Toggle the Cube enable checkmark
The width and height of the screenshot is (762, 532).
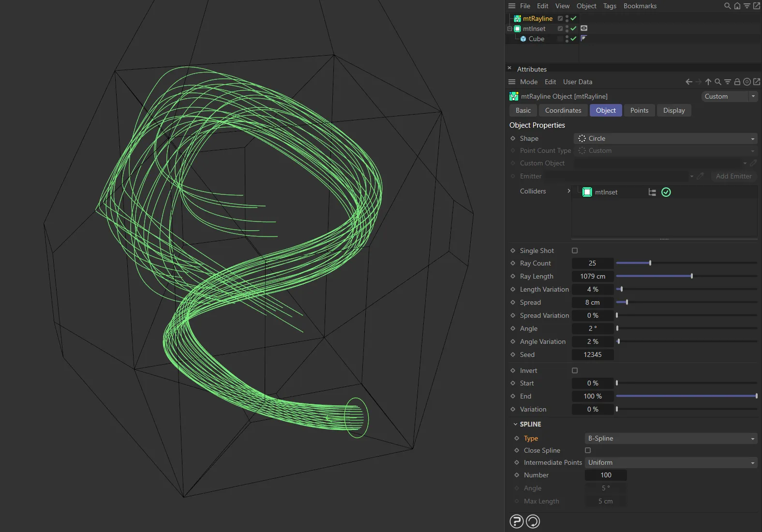573,39
